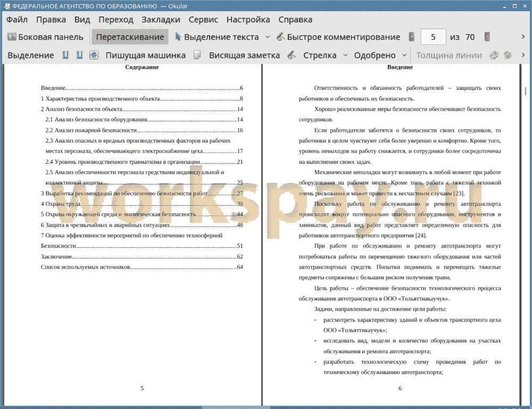Click the citation [23] in the Введение text
Image resolution: width=532 pixels, height=409 pixels.
point(459,193)
